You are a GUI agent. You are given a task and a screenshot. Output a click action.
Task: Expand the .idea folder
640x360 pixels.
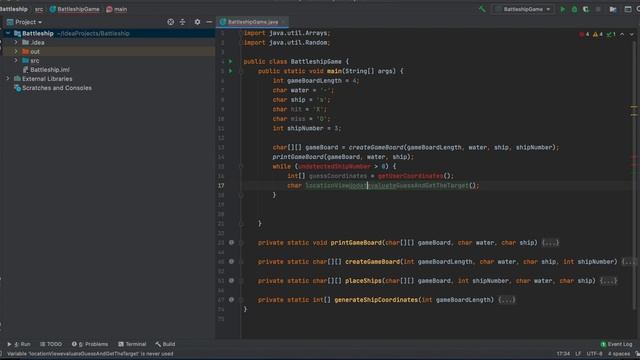click(16, 42)
